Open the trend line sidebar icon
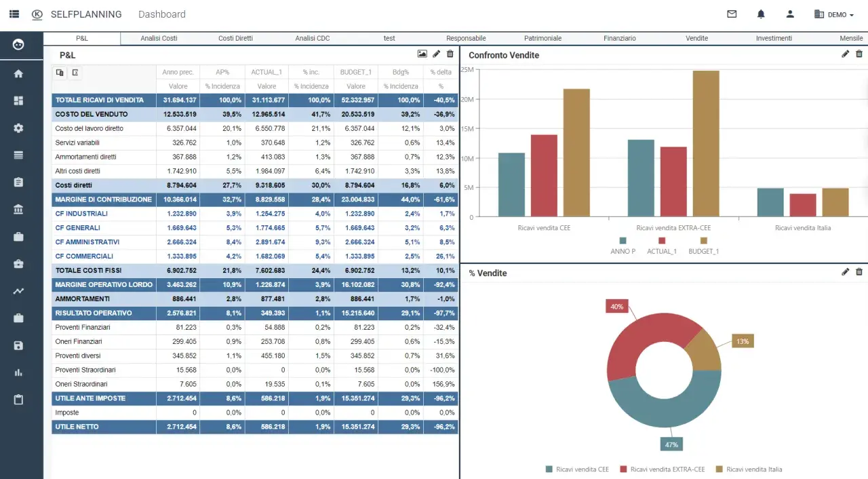 click(x=18, y=291)
